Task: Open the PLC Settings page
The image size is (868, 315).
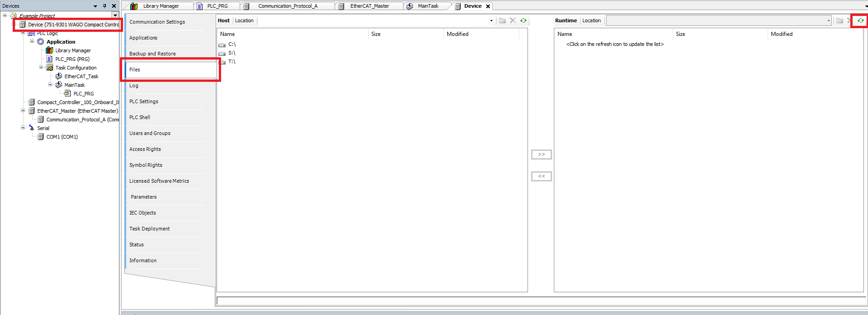Action: coord(144,101)
